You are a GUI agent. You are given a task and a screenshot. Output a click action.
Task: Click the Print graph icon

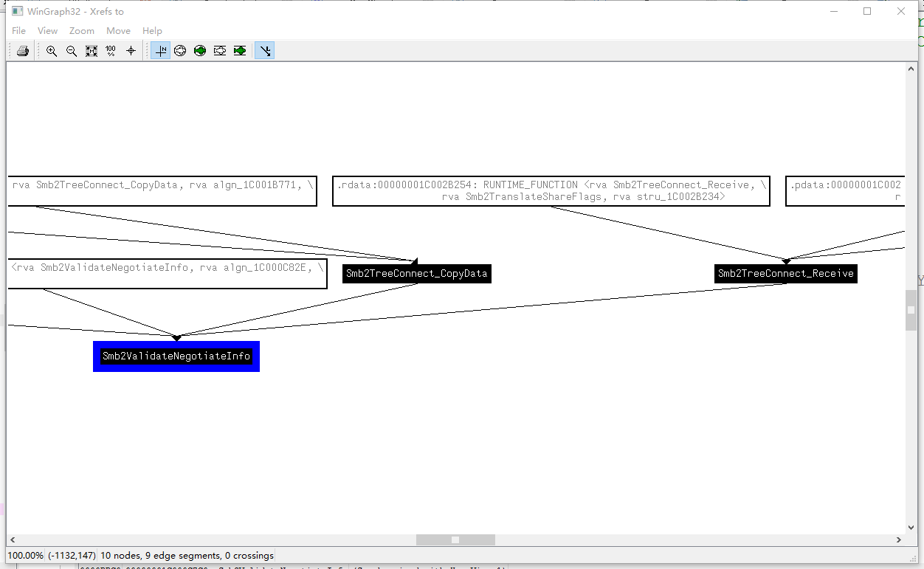[x=23, y=51]
